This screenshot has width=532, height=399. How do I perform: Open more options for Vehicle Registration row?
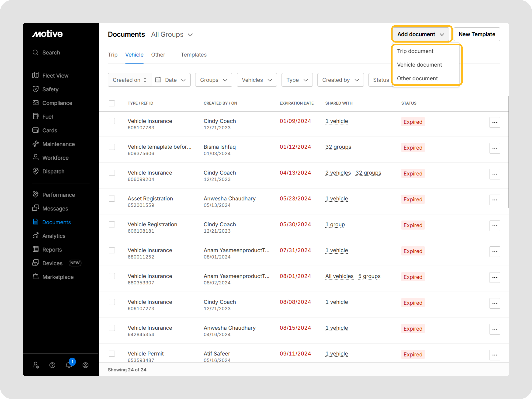click(495, 226)
